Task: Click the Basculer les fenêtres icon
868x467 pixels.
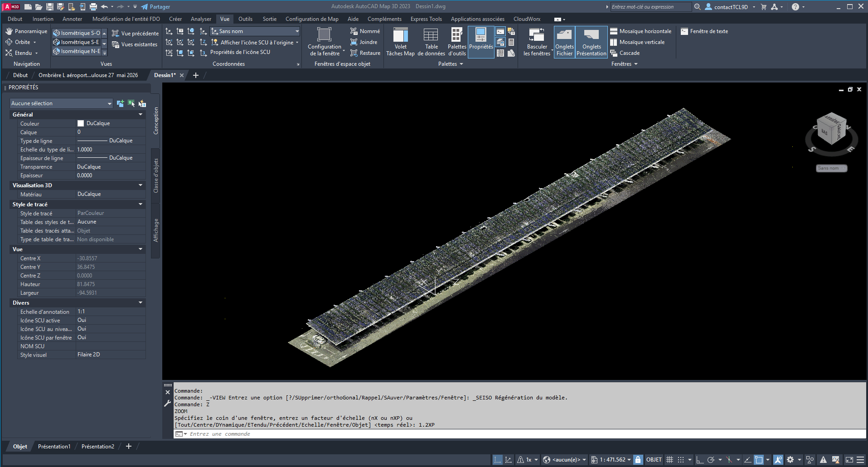Action: (537, 35)
